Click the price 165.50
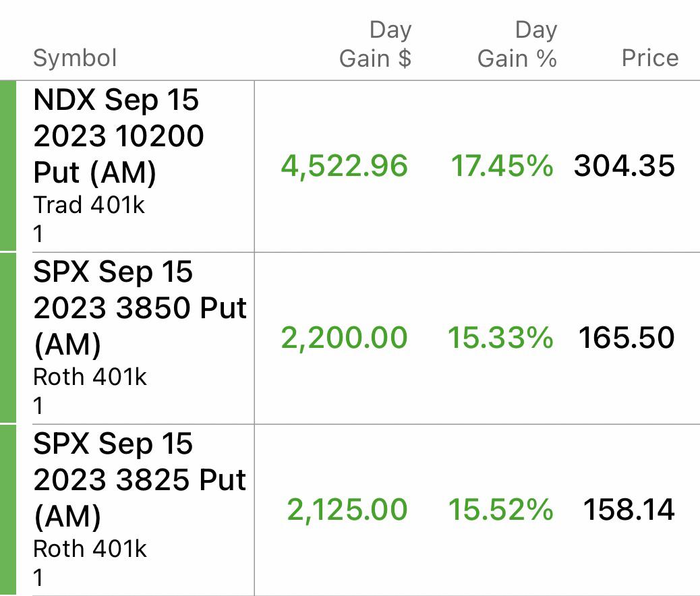 pos(626,338)
